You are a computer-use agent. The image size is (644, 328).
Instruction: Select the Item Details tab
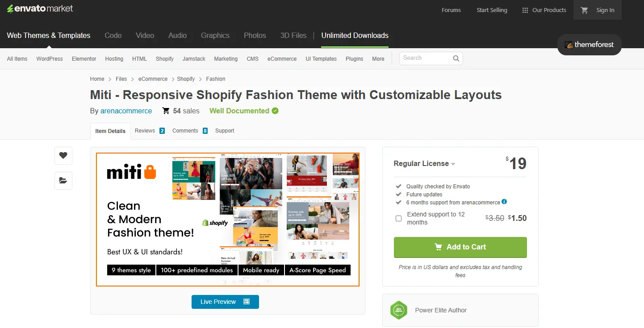pos(110,131)
